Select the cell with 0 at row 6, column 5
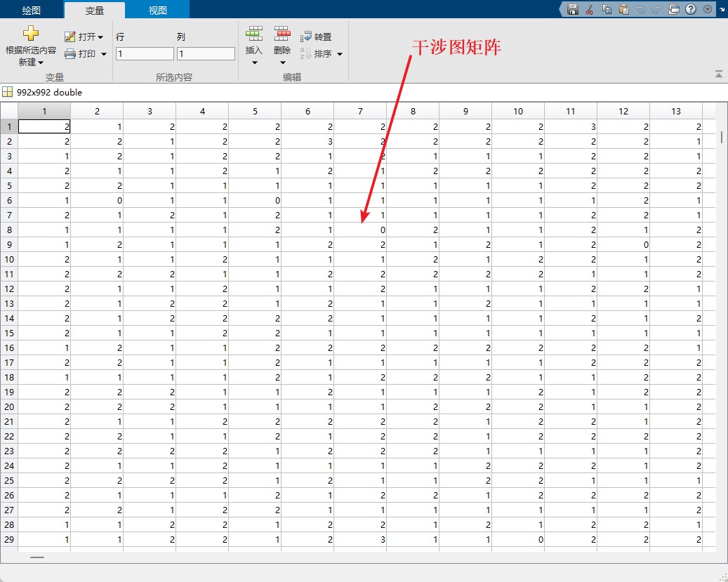This screenshot has height=582, width=728. [255, 201]
